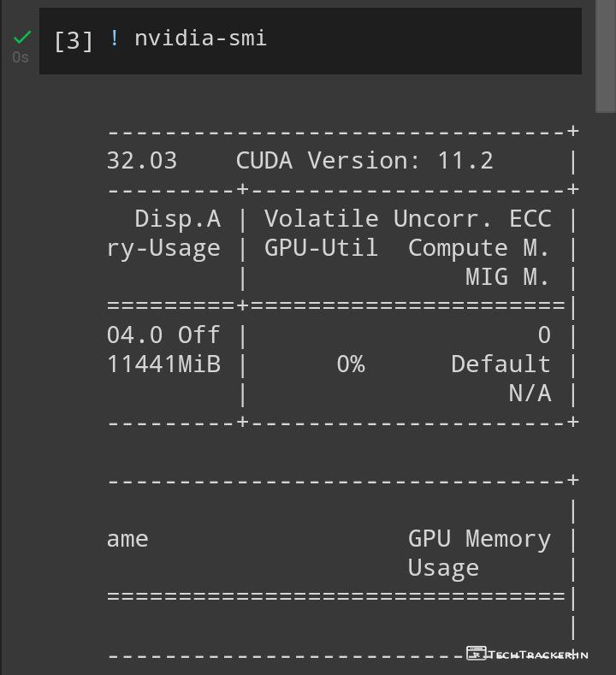Click the [3] execution count indicator
The image size is (616, 675).
click(74, 39)
